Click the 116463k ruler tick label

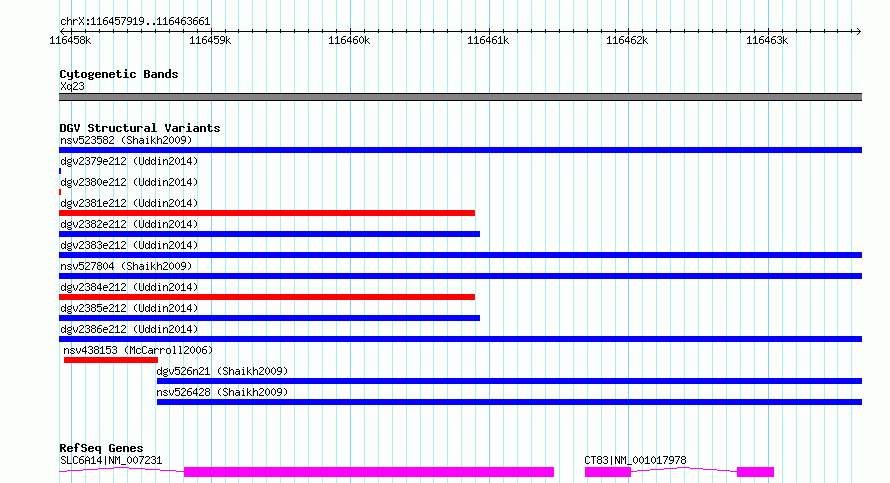(767, 40)
